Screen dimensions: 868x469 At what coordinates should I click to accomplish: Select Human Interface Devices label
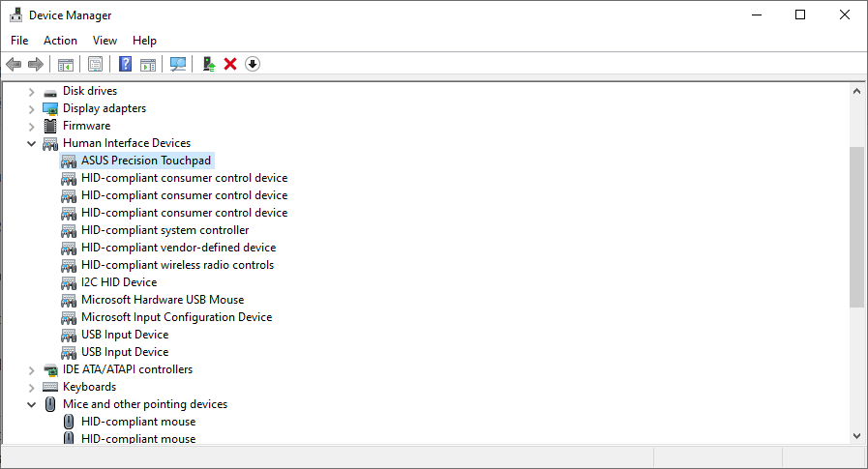(x=127, y=143)
